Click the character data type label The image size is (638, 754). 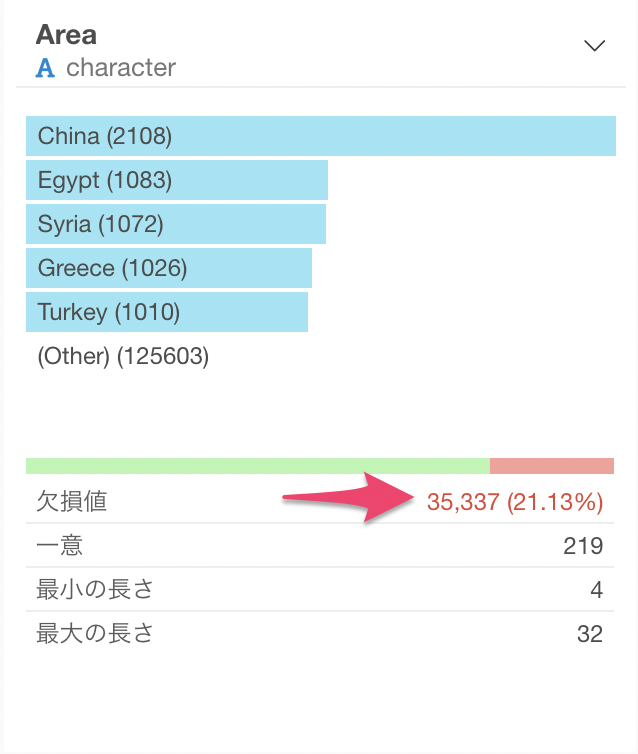point(121,68)
